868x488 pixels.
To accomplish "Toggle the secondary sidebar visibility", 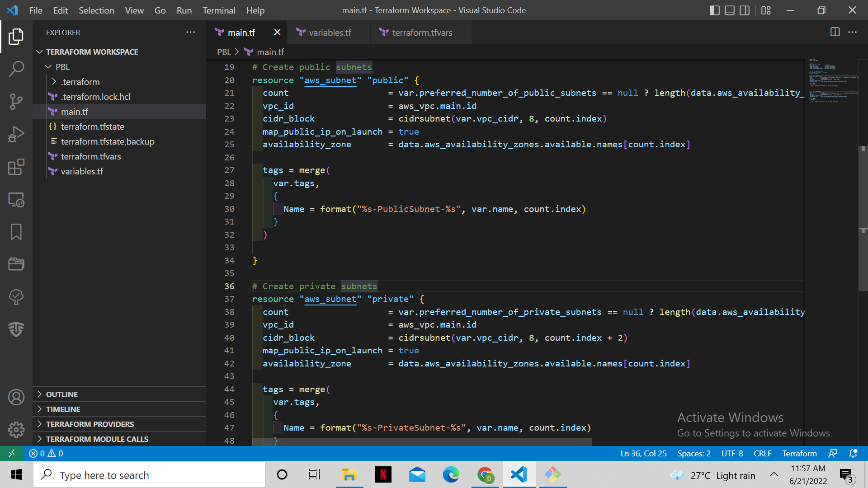I will 745,10.
